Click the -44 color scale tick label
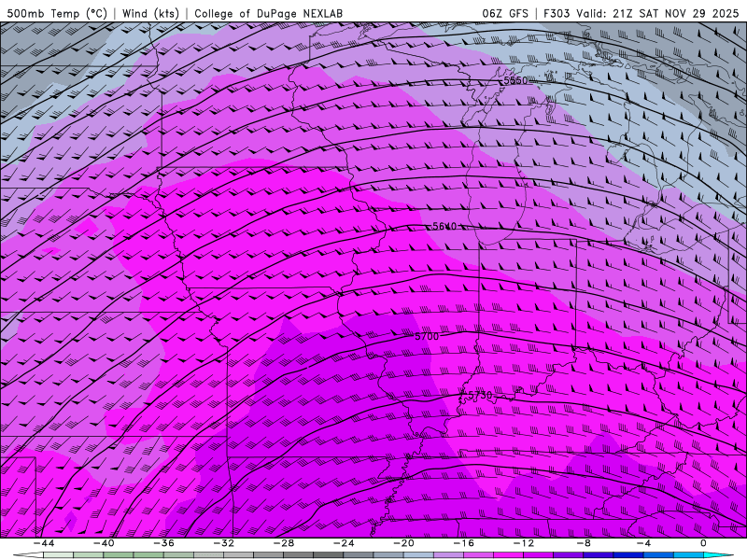 (43, 543)
